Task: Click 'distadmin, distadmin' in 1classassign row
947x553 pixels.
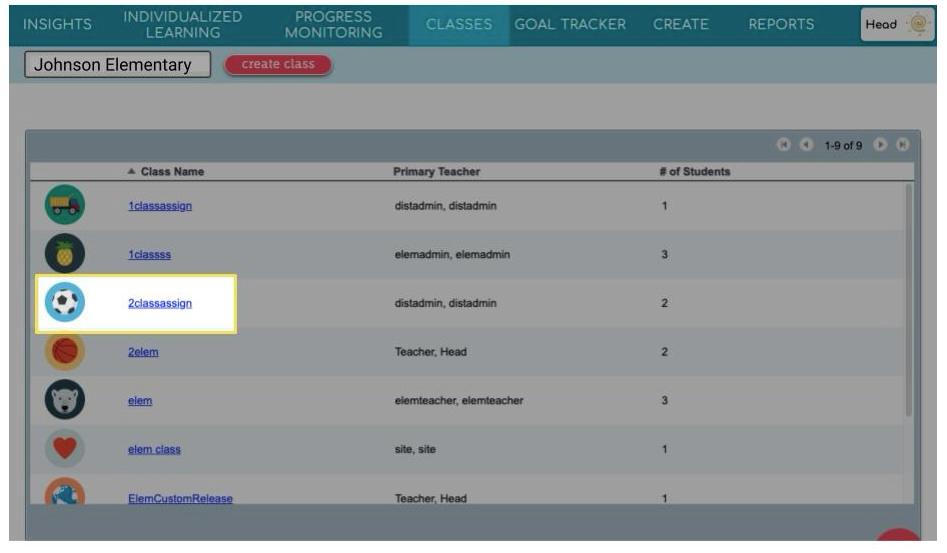Action: (446, 205)
